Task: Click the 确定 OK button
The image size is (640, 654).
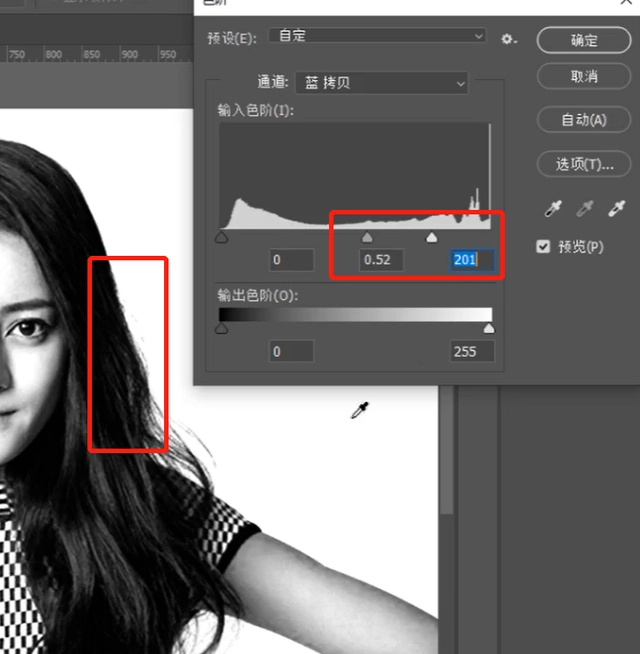Action: [584, 40]
